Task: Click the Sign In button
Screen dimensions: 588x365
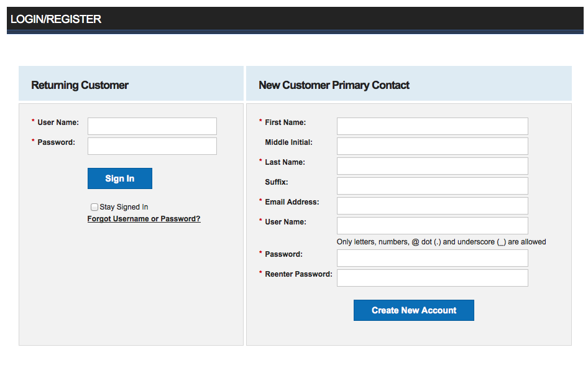Action: tap(119, 178)
